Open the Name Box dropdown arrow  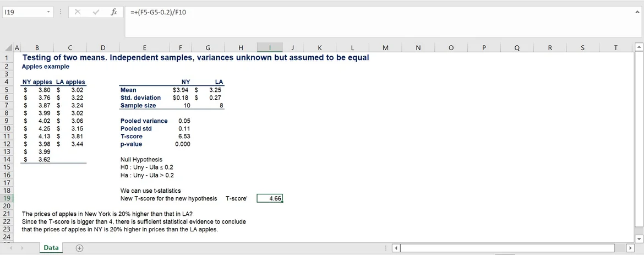pyautogui.click(x=48, y=12)
